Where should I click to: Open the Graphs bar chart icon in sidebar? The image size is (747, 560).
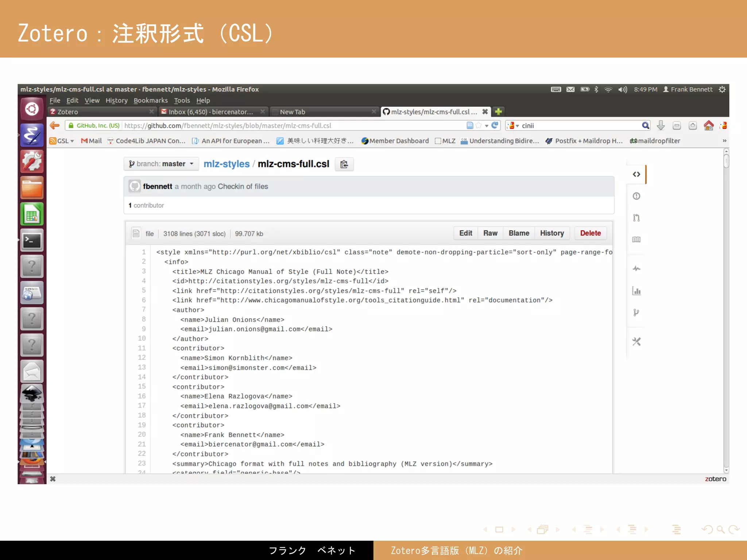[636, 291]
